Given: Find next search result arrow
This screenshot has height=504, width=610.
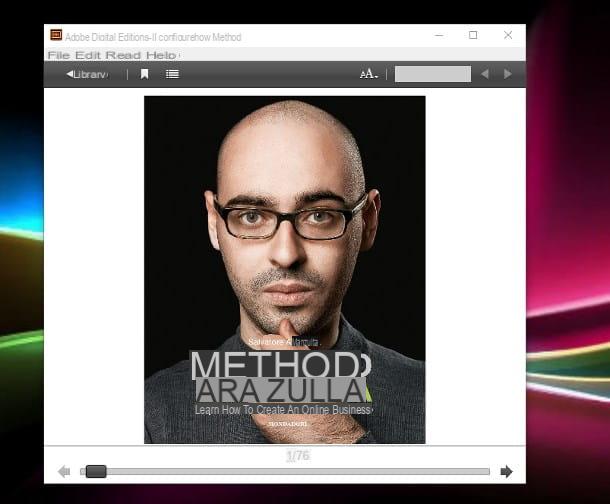Looking at the screenshot, I should click(507, 74).
